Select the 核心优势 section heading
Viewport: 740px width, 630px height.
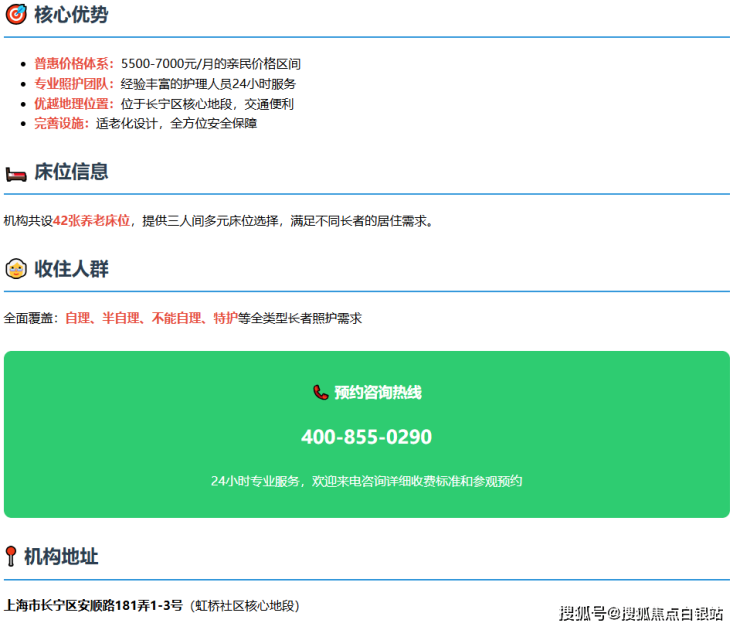[71, 15]
